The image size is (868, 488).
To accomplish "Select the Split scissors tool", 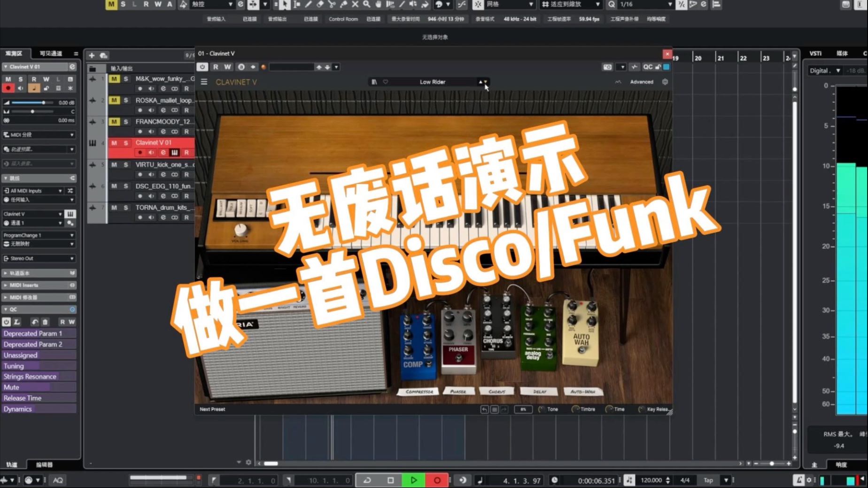I will tap(332, 4).
